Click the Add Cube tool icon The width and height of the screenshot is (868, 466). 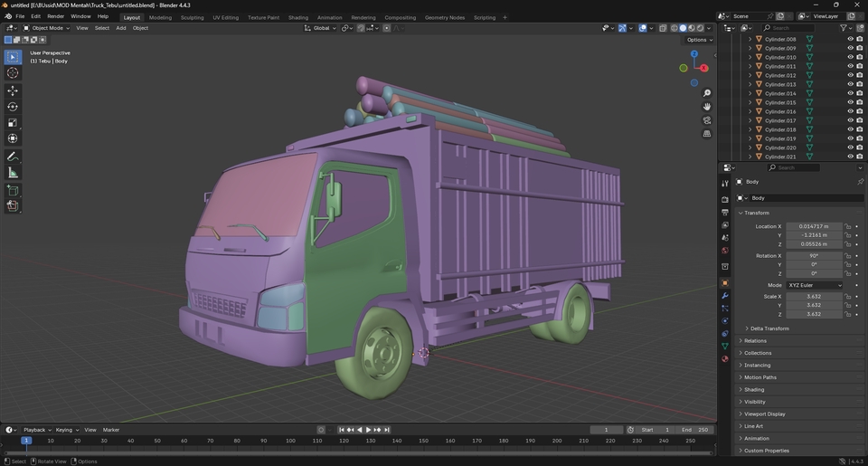[x=13, y=191]
